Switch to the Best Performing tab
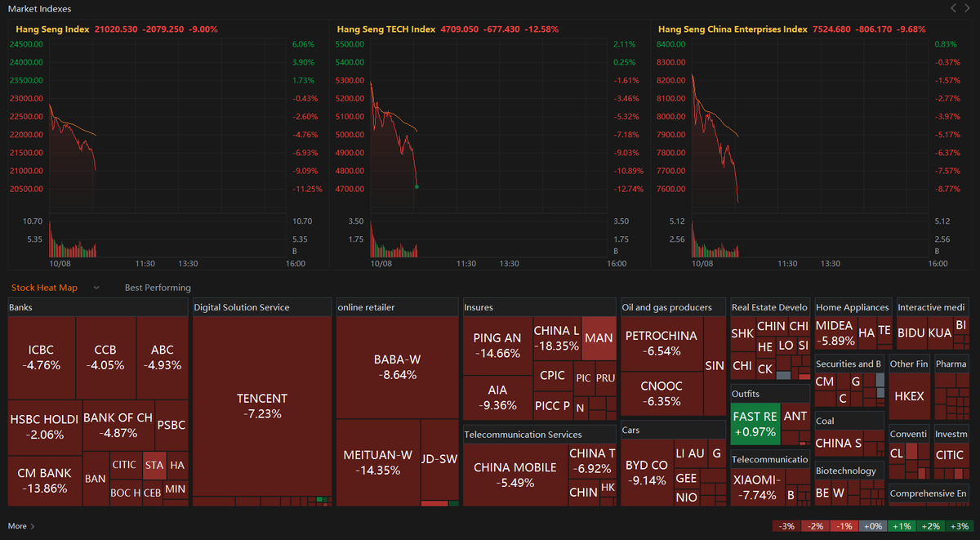980x540 pixels. [x=158, y=288]
